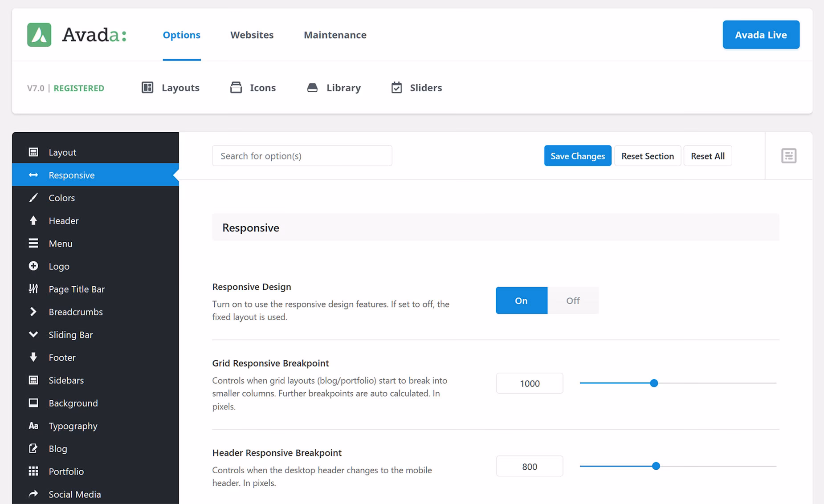Select the Portfolio grid icon in sidebar
This screenshot has height=504, width=824.
(33, 471)
